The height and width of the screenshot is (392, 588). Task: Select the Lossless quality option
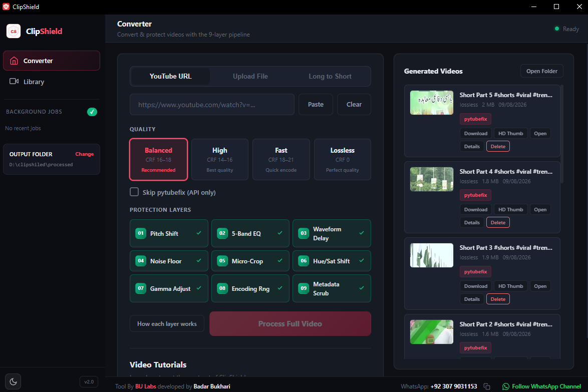343,159
